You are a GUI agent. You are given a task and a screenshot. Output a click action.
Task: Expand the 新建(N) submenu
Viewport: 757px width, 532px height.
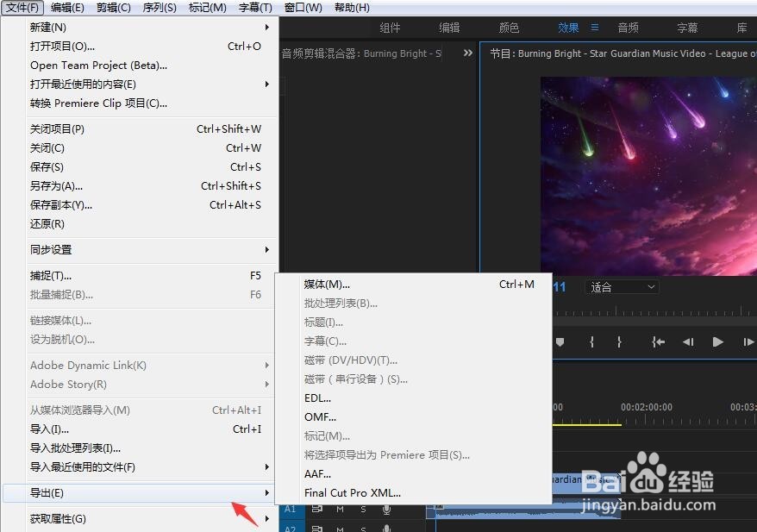pyautogui.click(x=266, y=27)
